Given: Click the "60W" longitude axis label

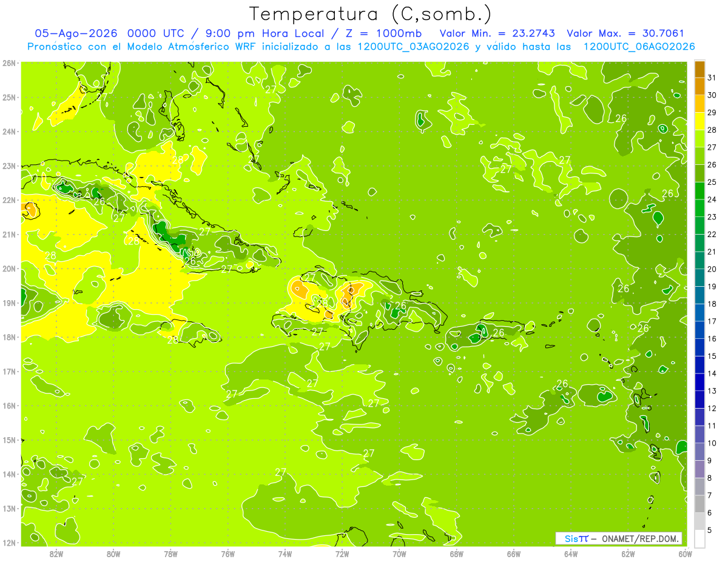Looking at the screenshot, I should (x=685, y=554).
